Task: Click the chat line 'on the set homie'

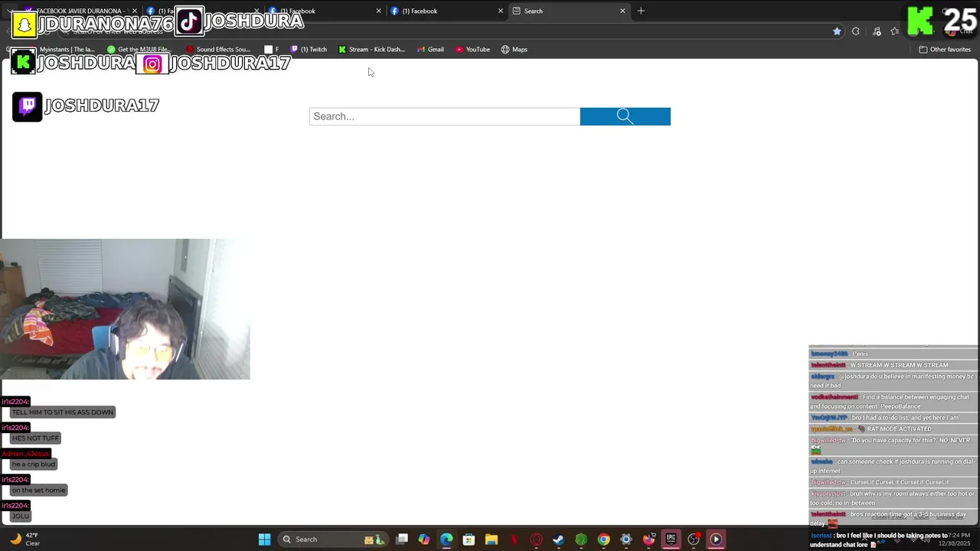Action: click(x=39, y=491)
